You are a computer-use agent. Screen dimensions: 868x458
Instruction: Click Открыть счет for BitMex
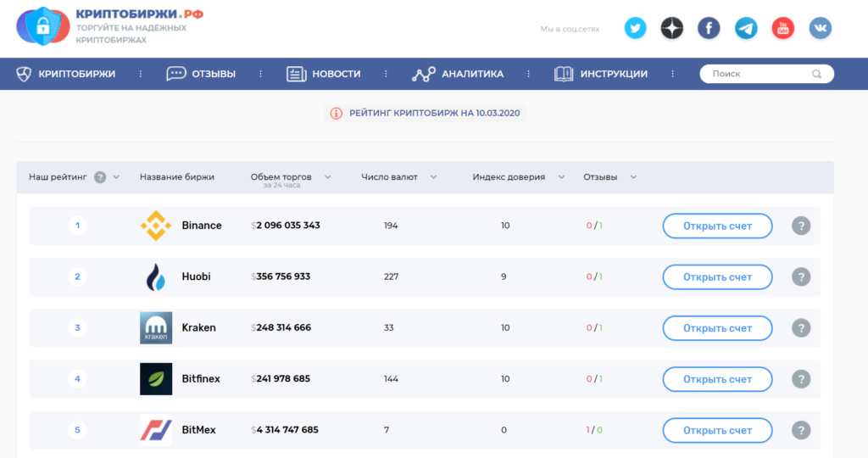tap(717, 430)
